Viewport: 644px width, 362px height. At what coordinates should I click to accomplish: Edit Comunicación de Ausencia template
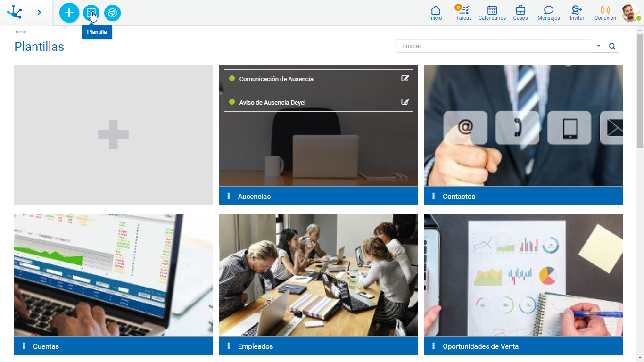[405, 78]
